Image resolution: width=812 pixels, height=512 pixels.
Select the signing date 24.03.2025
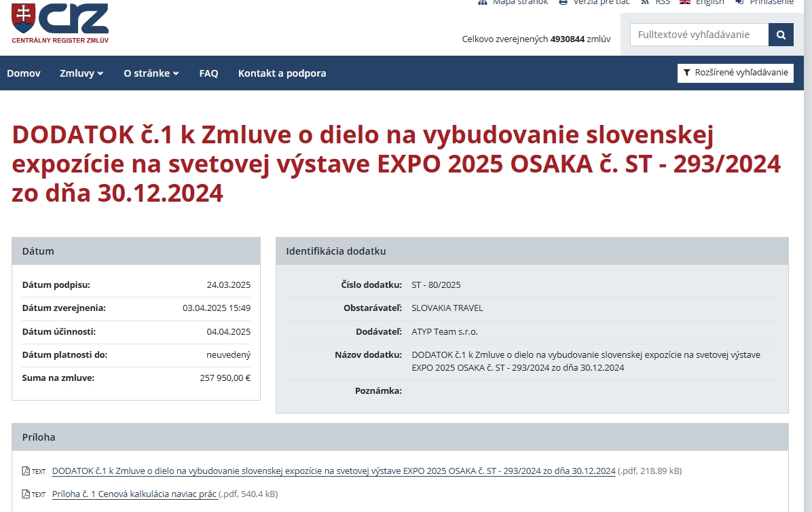228,285
